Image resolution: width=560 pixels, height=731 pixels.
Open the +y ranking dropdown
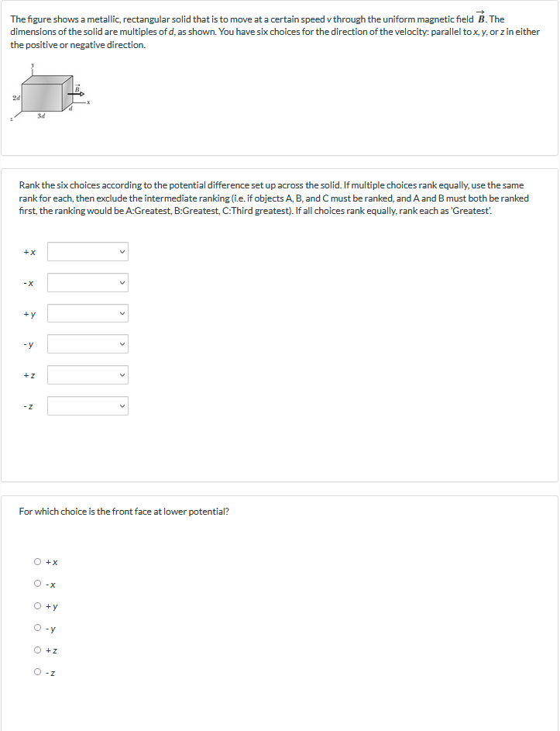pyautogui.click(x=88, y=313)
